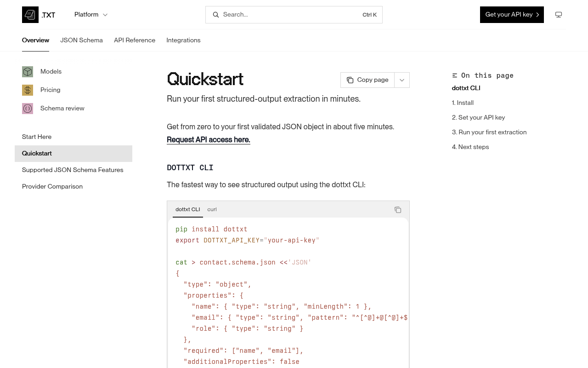Switch to the Overview tab

pyautogui.click(x=35, y=40)
